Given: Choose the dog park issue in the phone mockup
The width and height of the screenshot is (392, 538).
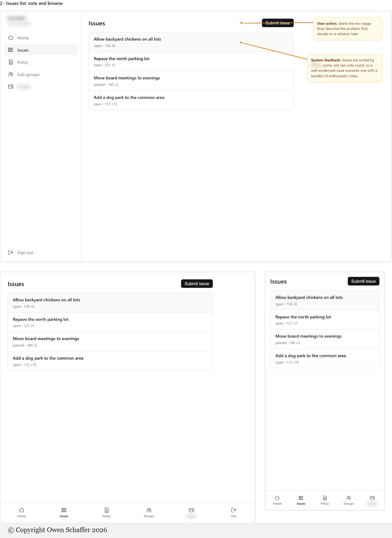Looking at the screenshot, I should tap(325, 359).
